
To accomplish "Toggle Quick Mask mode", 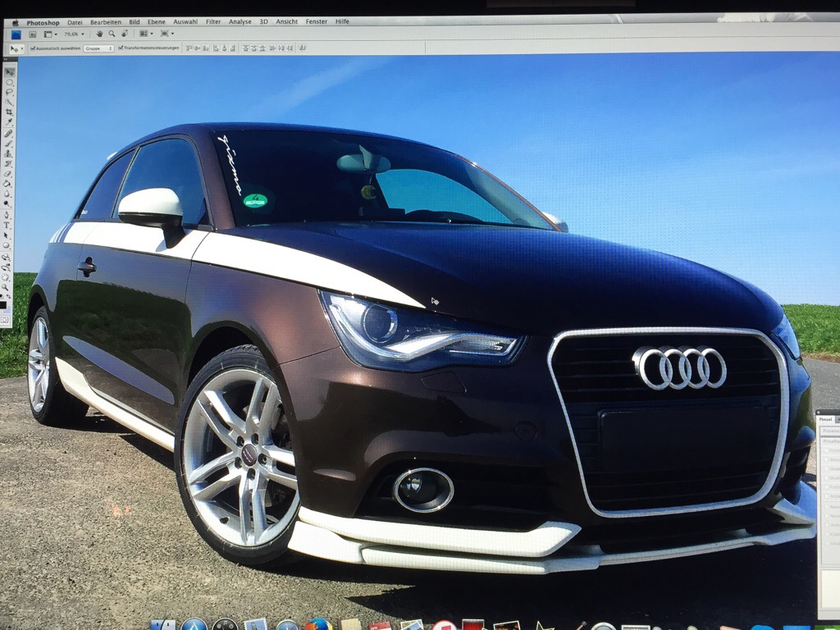I will [x=5, y=320].
